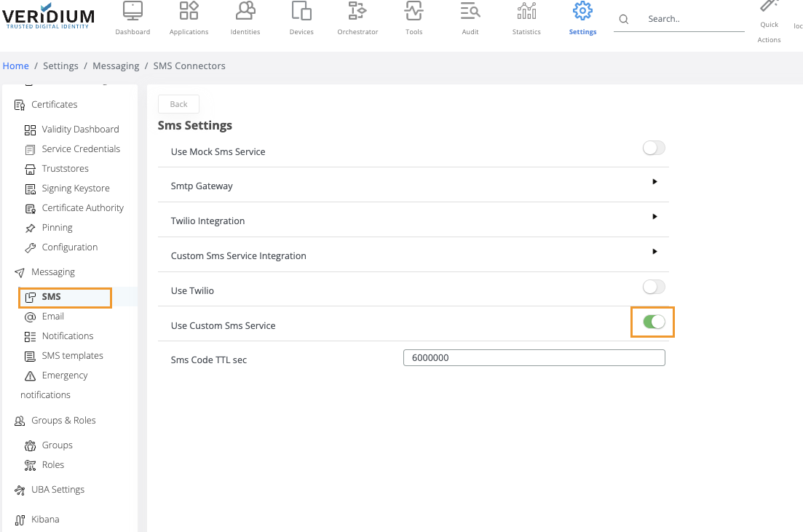
Task: Follow the Home breadcrumb link
Action: coord(16,66)
